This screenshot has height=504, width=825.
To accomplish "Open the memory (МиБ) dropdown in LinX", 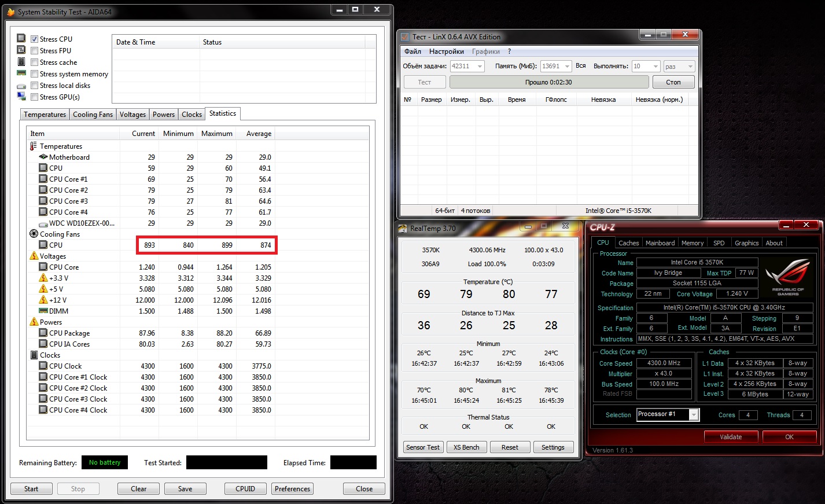I will pos(567,67).
